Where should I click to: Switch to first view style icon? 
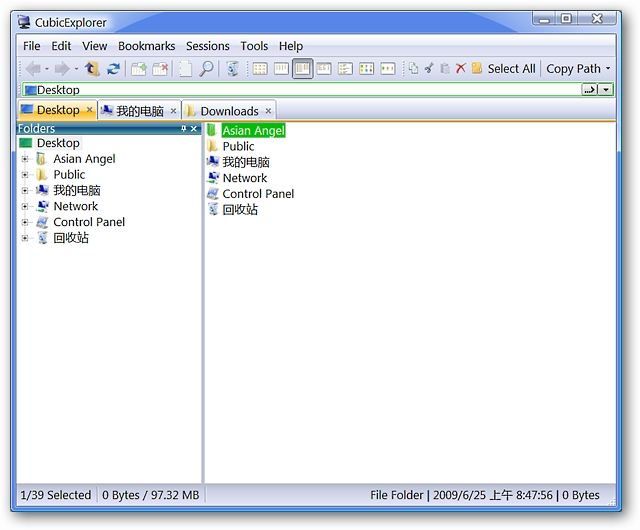point(260,69)
